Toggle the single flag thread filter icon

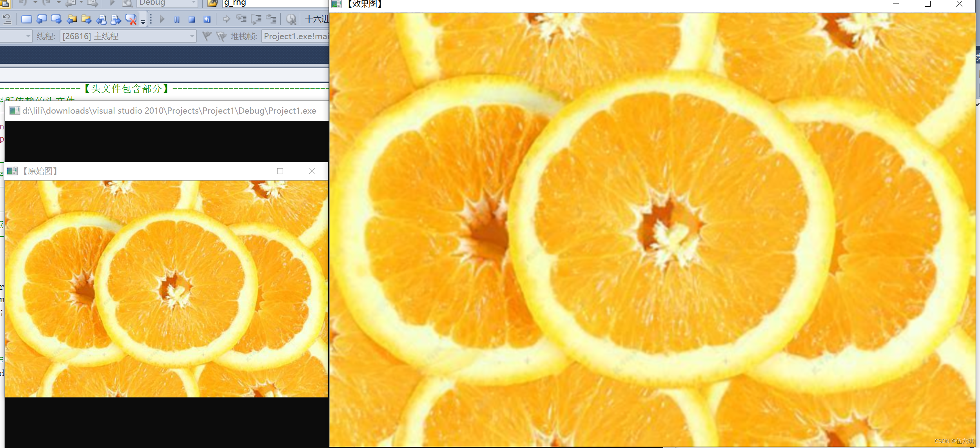[207, 36]
